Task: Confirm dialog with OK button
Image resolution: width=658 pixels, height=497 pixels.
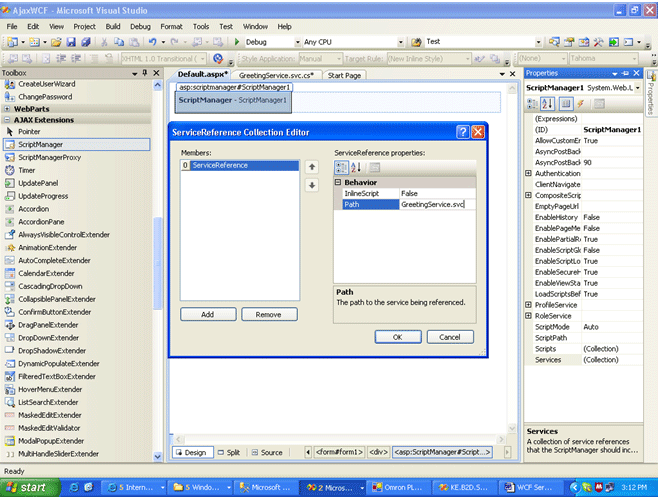Action: 398,337
